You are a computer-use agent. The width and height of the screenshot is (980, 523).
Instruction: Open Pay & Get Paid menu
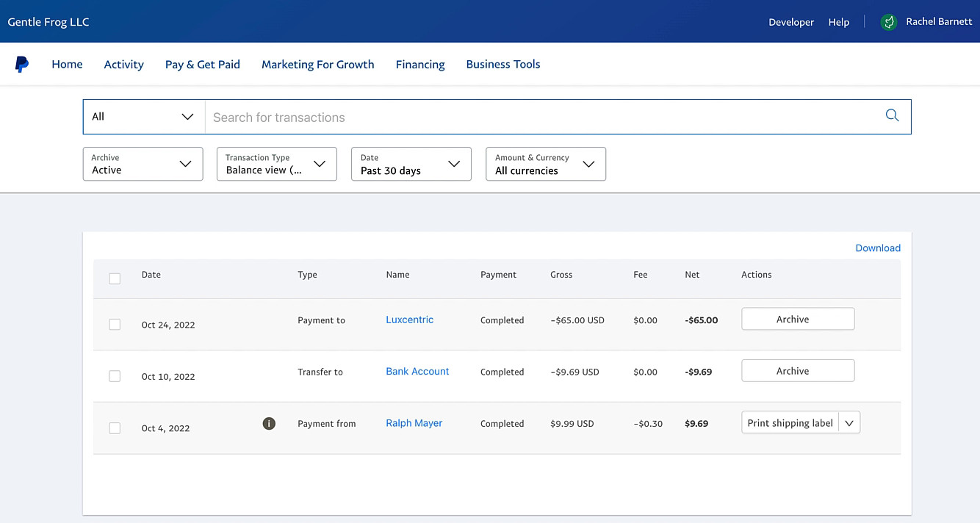(203, 65)
